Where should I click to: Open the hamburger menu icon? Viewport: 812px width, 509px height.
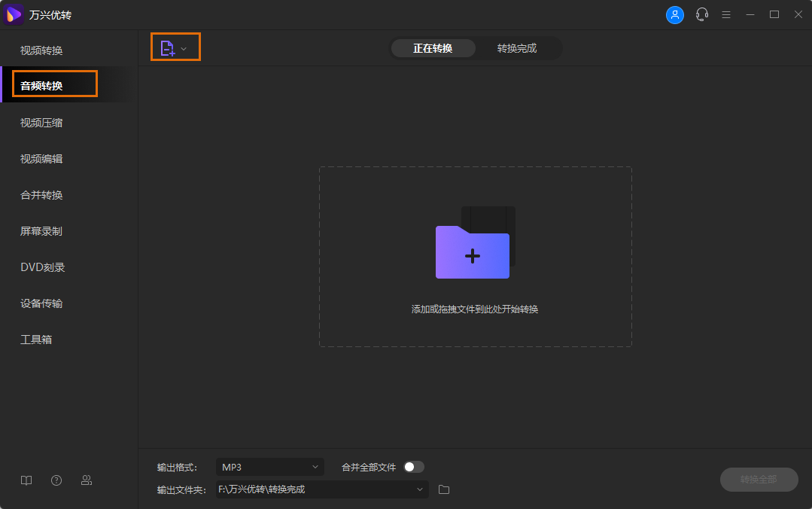pos(725,14)
